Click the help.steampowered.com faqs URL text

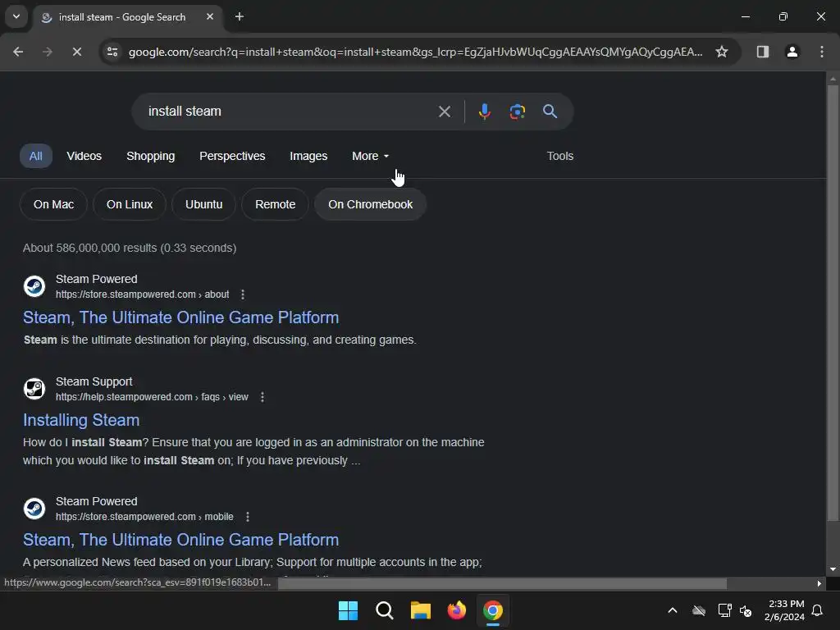(152, 397)
